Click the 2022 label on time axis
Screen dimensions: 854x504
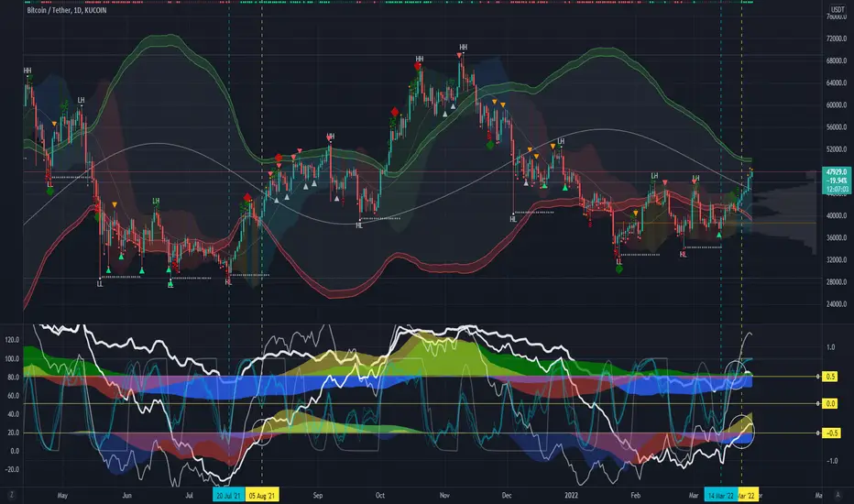click(572, 495)
